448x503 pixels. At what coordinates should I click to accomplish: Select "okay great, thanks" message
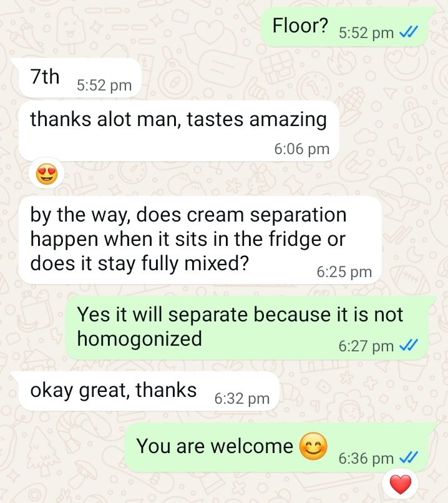coord(149,391)
